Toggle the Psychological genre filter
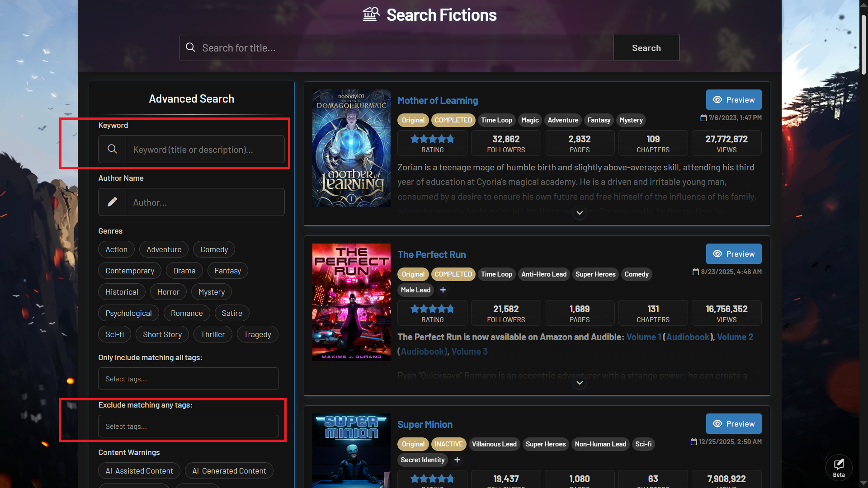 coord(129,313)
